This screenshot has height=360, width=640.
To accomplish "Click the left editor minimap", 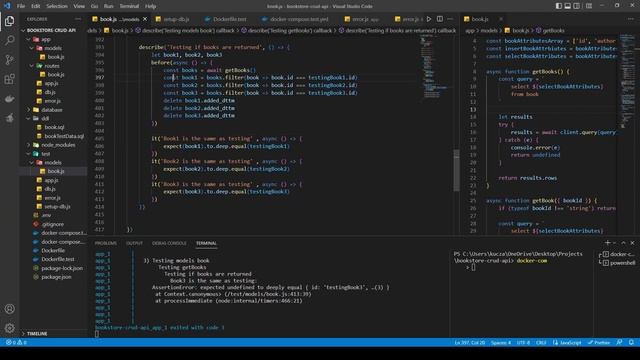I will point(435,67).
